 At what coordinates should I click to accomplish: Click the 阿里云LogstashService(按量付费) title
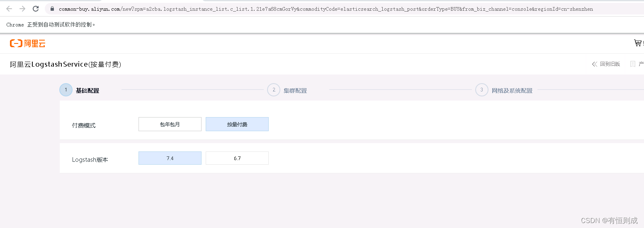pyautogui.click(x=66, y=65)
